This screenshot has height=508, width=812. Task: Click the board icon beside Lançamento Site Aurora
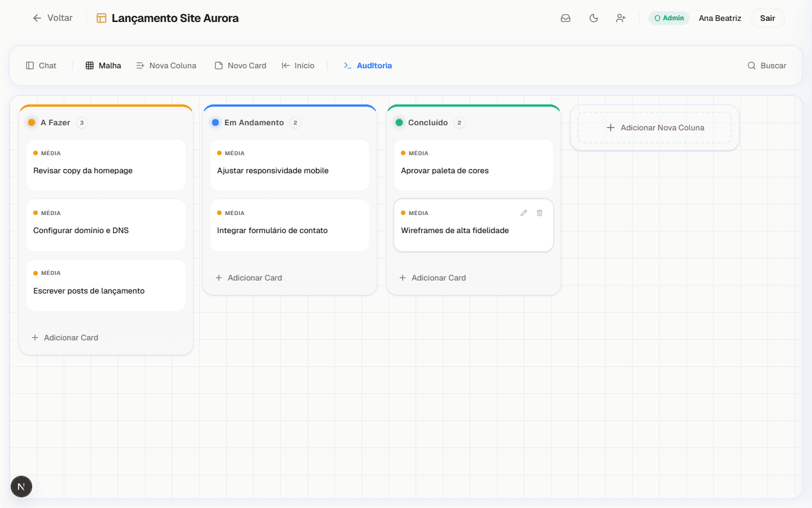[101, 18]
